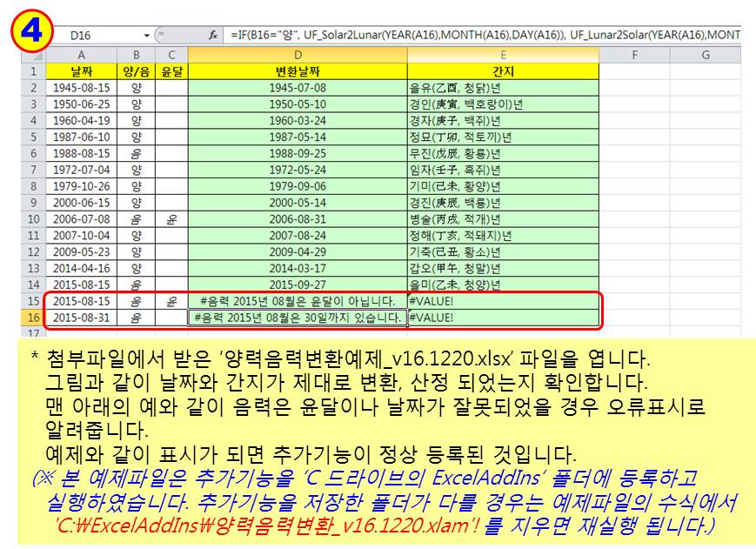Select column D header
The height and width of the screenshot is (549, 756).
pos(298,55)
